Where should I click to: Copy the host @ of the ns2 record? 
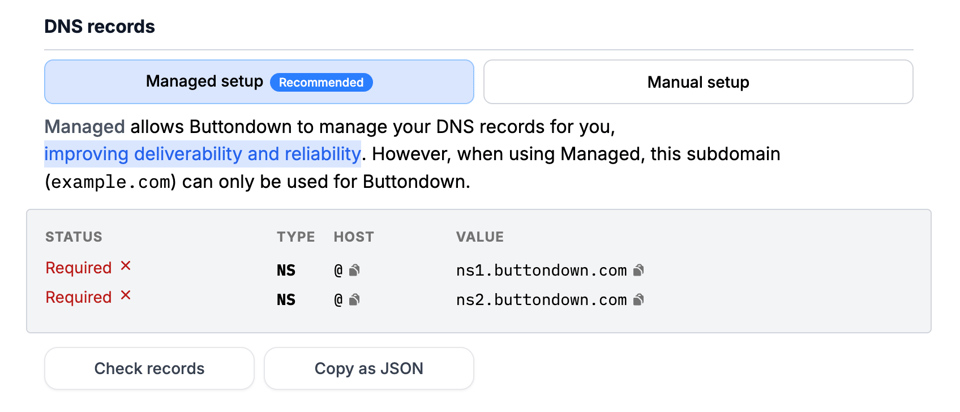pyautogui.click(x=354, y=299)
